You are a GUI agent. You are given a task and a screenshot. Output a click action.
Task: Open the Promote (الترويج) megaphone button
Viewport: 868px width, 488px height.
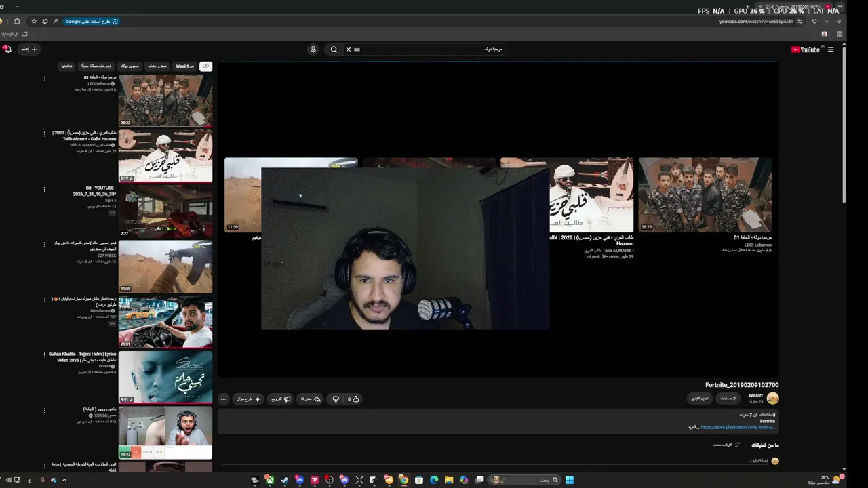coord(281,399)
